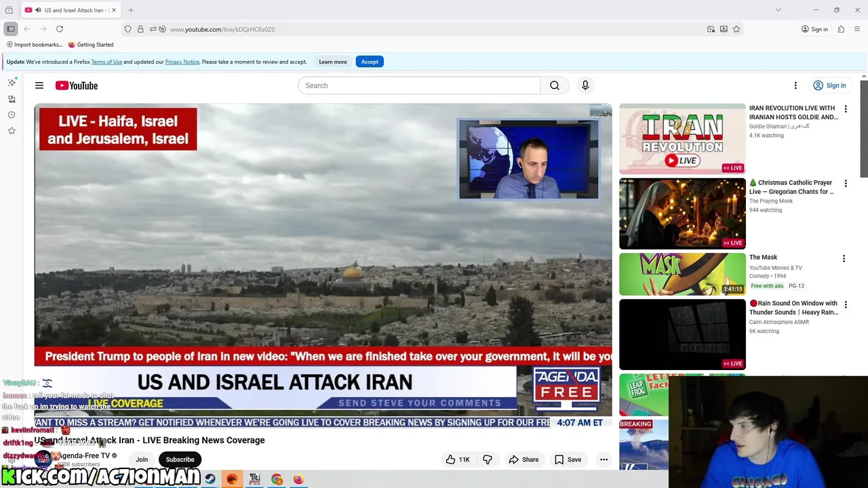Screen dimensions: 868x488
Task: Open the EA app in taskbar
Action: click(232, 479)
